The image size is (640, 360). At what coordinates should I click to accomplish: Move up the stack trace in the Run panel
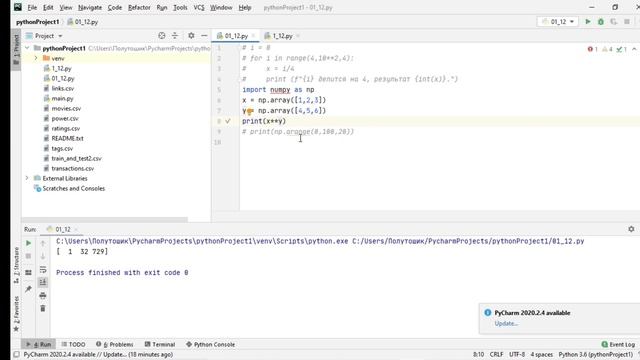pos(43,243)
